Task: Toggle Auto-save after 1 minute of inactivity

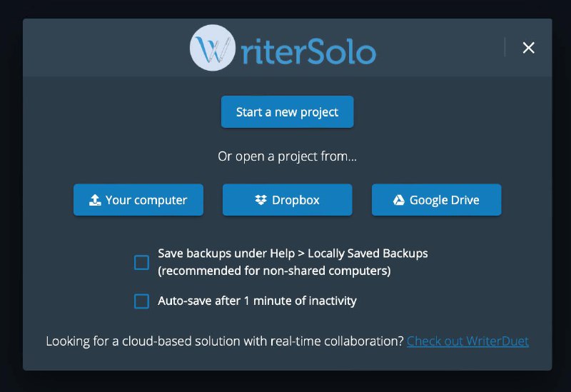Action: pos(141,301)
